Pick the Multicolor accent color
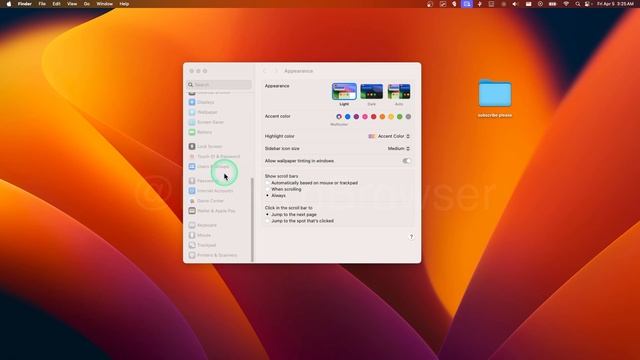640x360 pixels. [339, 117]
